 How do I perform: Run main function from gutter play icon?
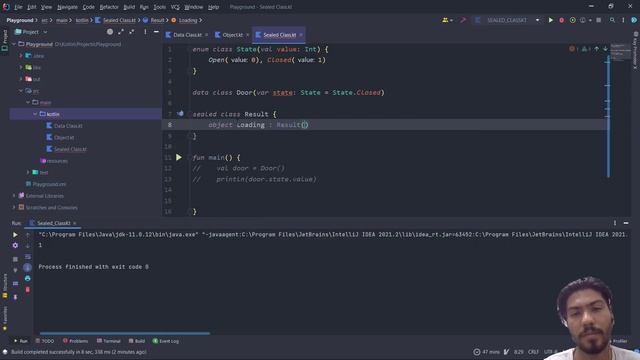tap(179, 157)
